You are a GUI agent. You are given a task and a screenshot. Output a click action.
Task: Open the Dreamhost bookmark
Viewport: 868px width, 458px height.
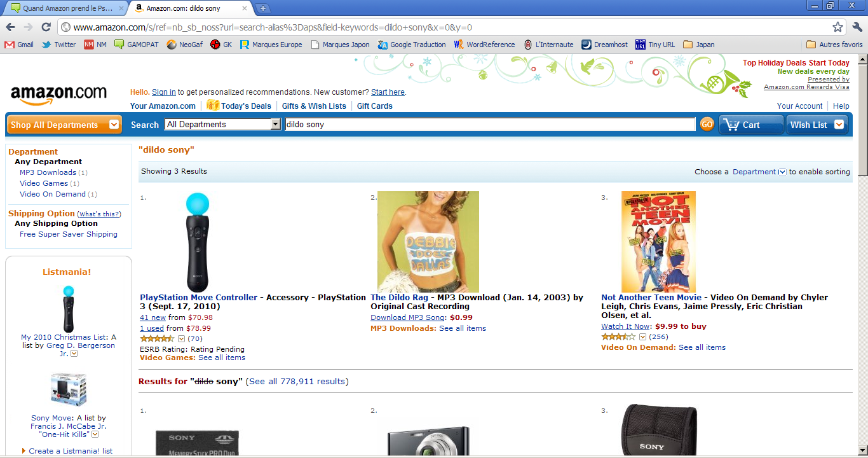coord(604,45)
